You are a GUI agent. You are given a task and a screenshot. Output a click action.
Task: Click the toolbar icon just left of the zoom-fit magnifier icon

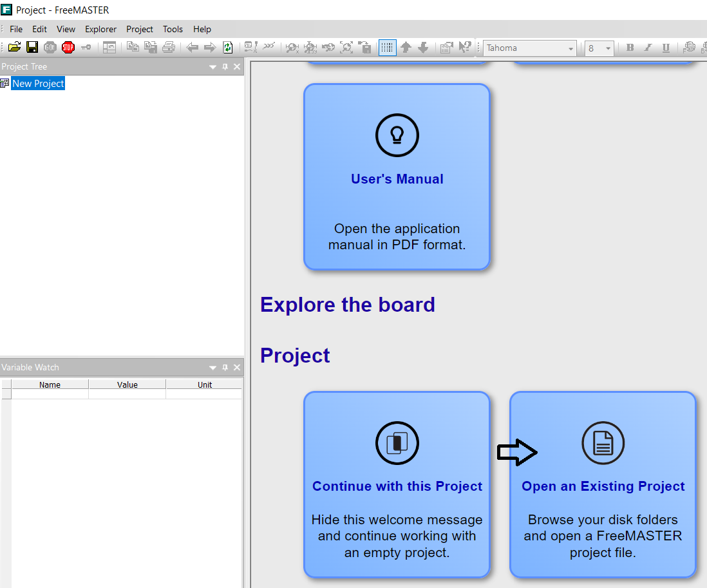tap(328, 48)
